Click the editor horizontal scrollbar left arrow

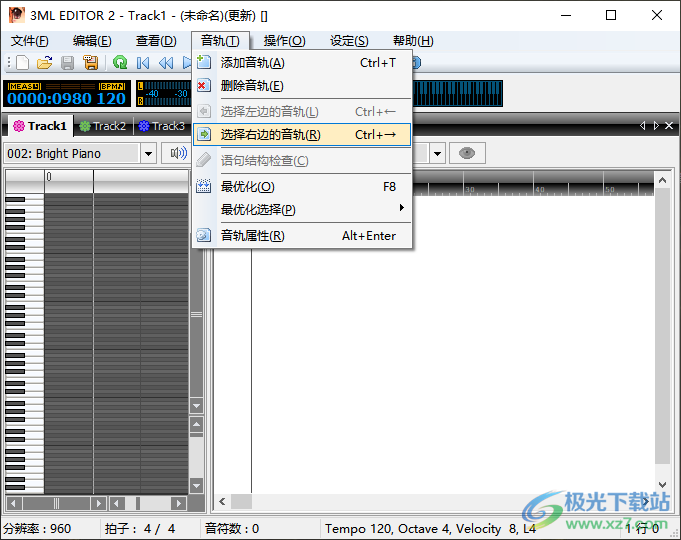222,501
